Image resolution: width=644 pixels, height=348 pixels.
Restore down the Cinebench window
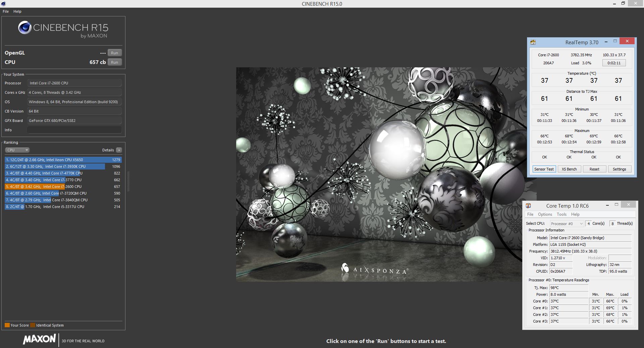[623, 4]
